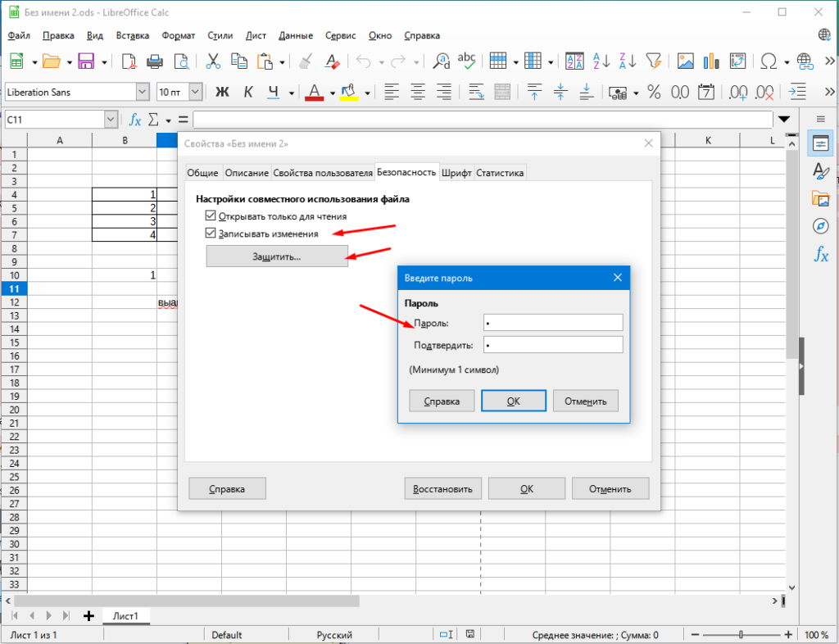Open sidebar Gallery icon

[820, 198]
